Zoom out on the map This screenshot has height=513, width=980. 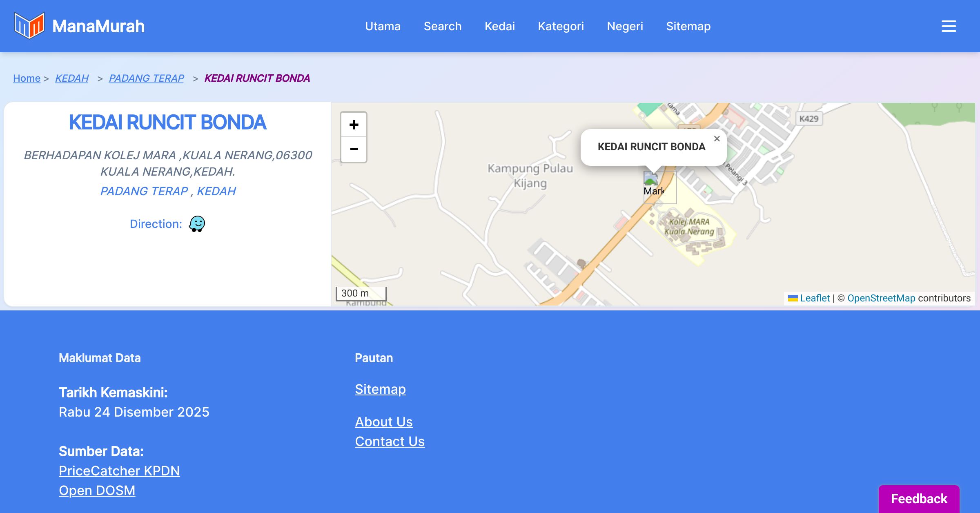pos(354,149)
